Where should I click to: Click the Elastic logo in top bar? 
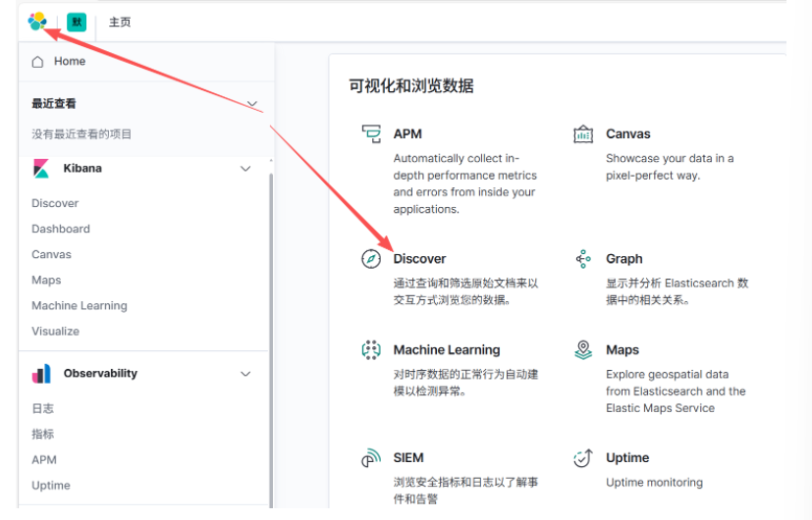(37, 21)
